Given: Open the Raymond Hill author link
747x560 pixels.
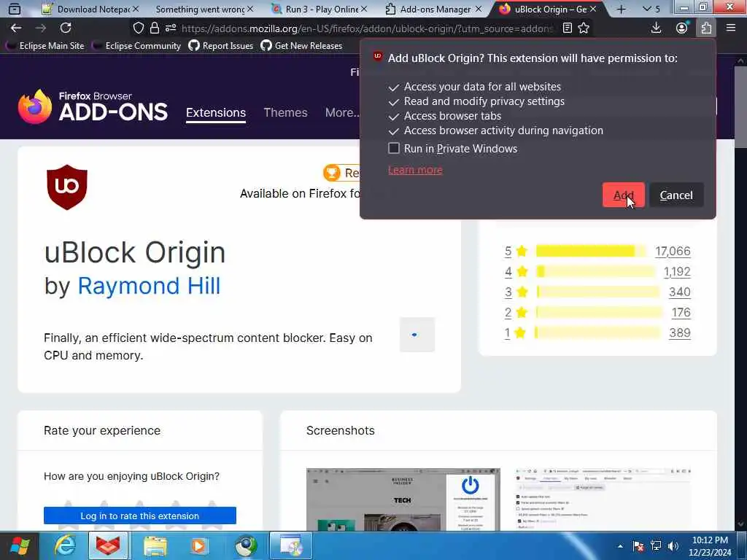Looking at the screenshot, I should (x=149, y=286).
